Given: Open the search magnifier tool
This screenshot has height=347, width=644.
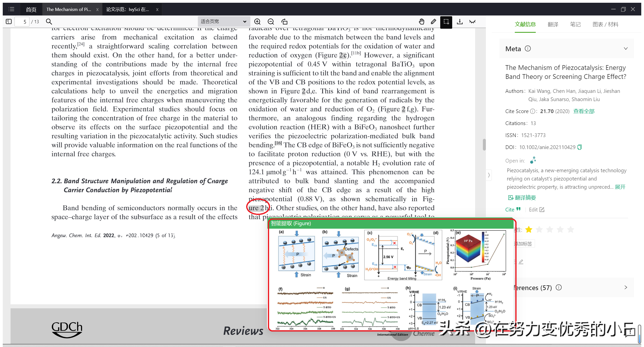Looking at the screenshot, I should (49, 21).
